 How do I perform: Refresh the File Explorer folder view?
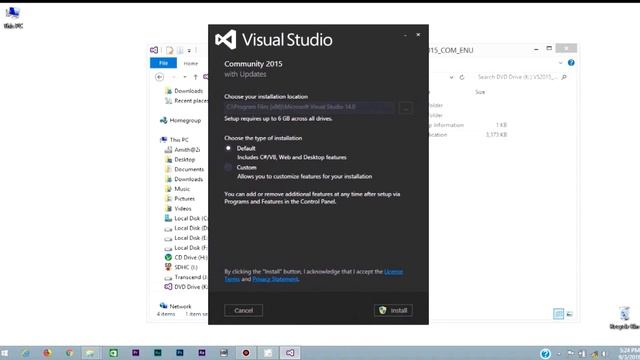(x=462, y=77)
